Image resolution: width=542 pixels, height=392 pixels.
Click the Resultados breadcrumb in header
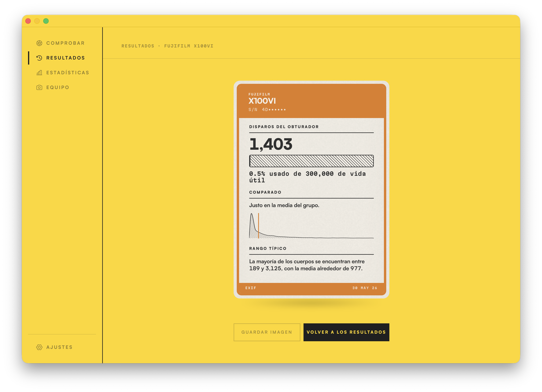click(x=138, y=46)
